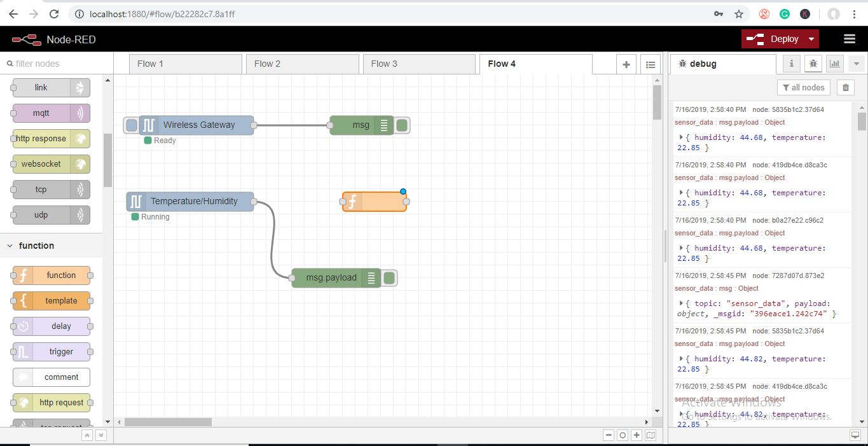This screenshot has width=868, height=446.
Task: Expand the topic sensor_data msg object
Action: (x=681, y=303)
